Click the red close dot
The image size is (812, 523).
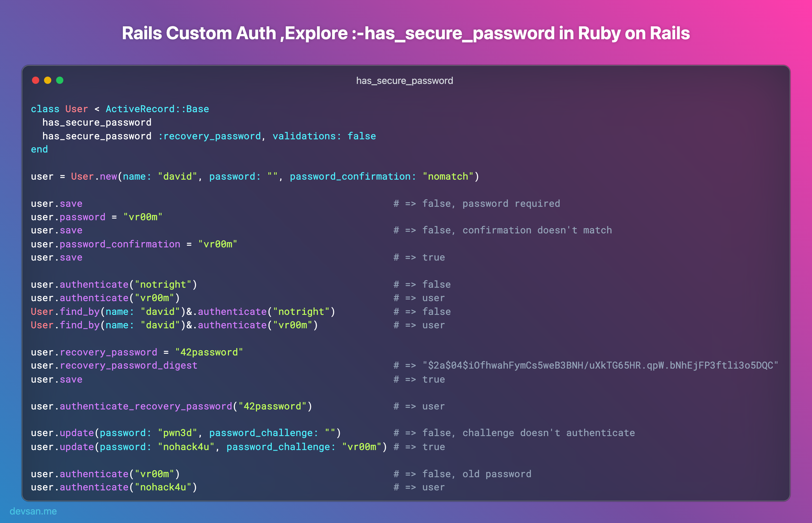pyautogui.click(x=36, y=80)
